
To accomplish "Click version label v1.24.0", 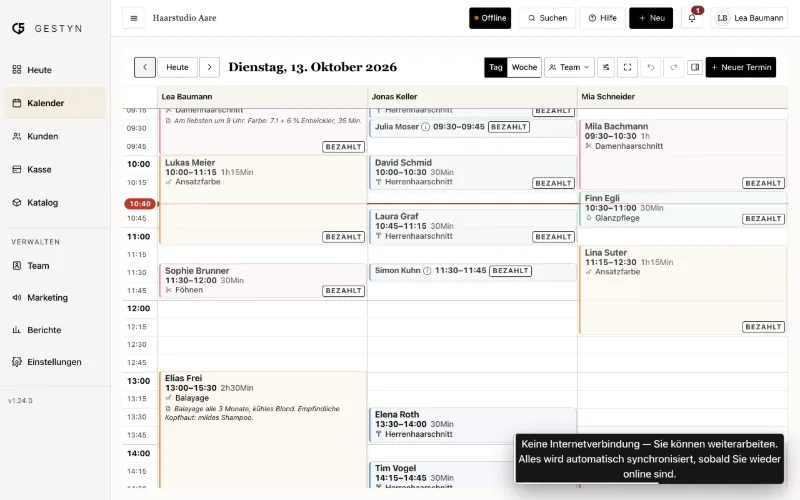I will 20,401.
